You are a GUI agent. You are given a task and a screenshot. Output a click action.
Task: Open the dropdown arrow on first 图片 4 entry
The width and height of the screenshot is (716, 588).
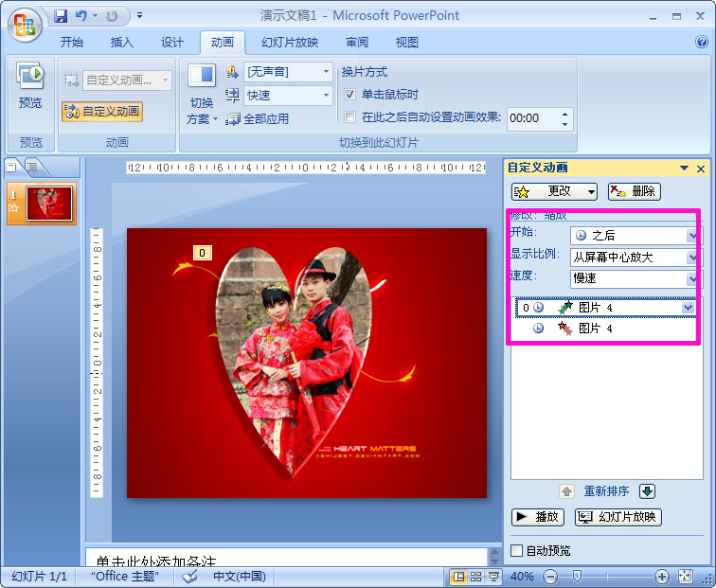689,308
